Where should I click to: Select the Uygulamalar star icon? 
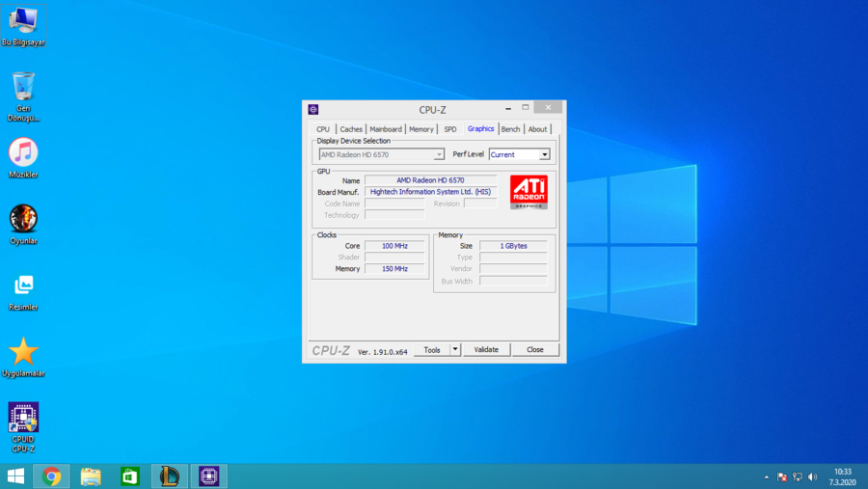click(x=23, y=357)
